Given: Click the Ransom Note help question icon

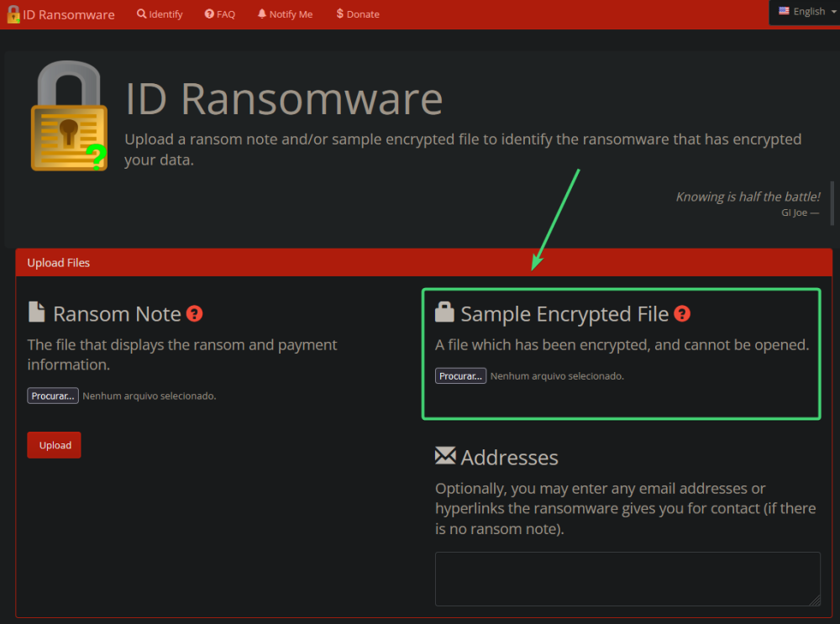Looking at the screenshot, I should (x=195, y=314).
